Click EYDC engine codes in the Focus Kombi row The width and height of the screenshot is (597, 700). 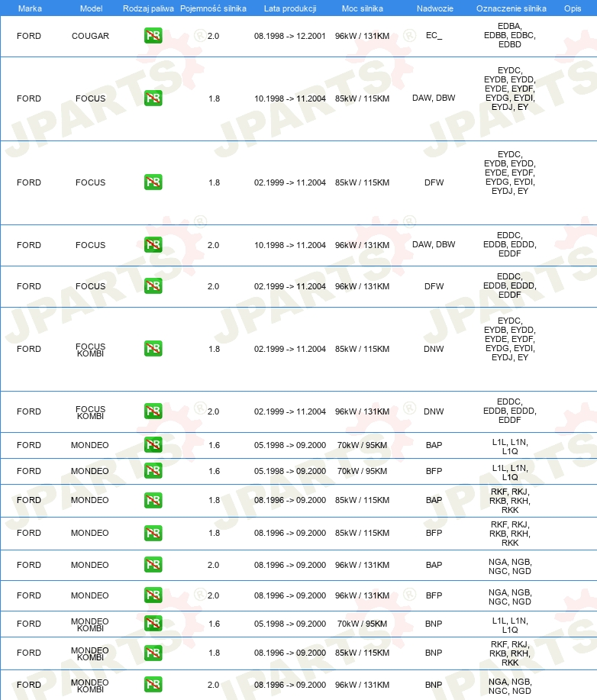pos(510,339)
